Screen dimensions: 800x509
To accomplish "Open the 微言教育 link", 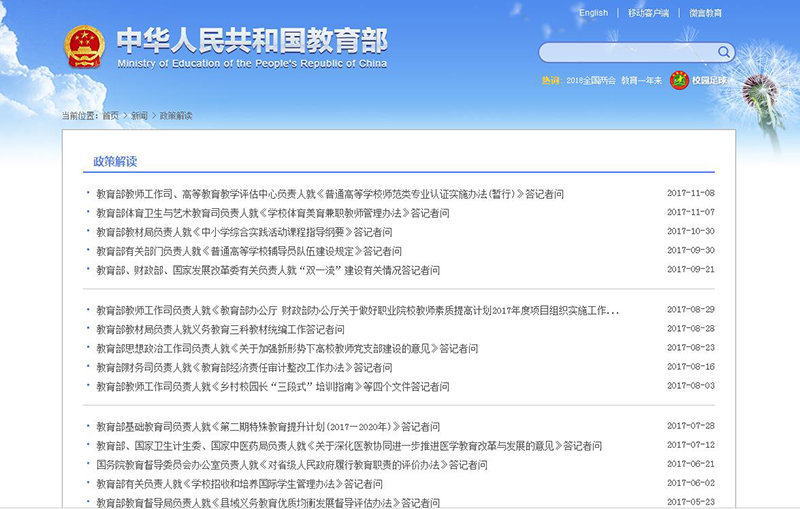I will click(705, 13).
